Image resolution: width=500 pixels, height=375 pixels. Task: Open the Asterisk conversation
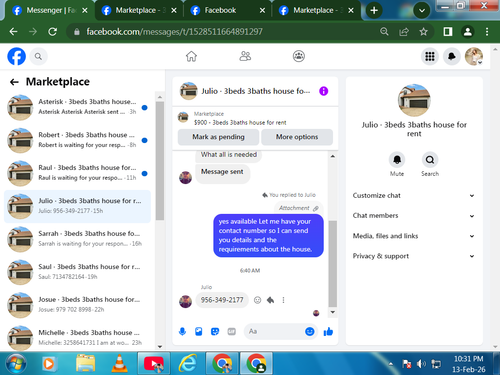pyautogui.click(x=77, y=107)
